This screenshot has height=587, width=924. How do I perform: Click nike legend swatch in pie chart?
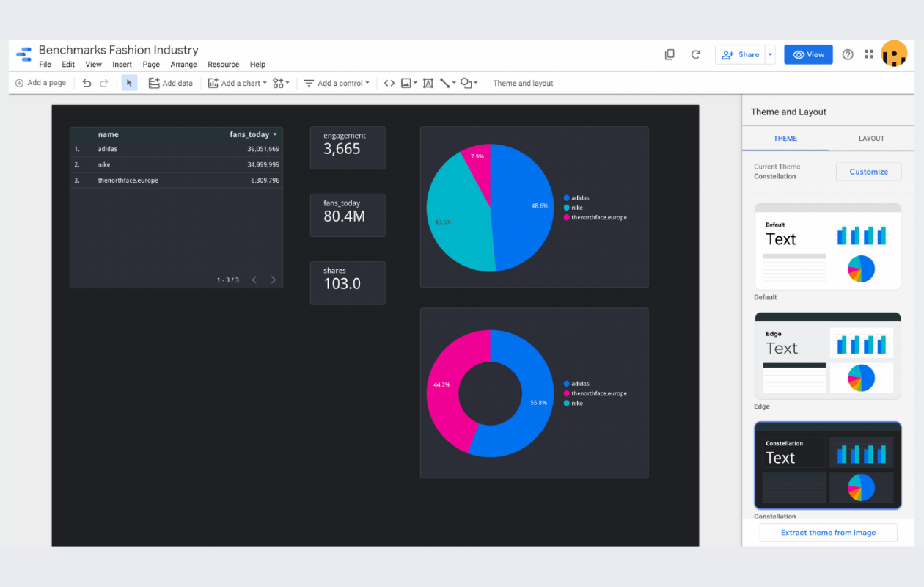tap(567, 208)
